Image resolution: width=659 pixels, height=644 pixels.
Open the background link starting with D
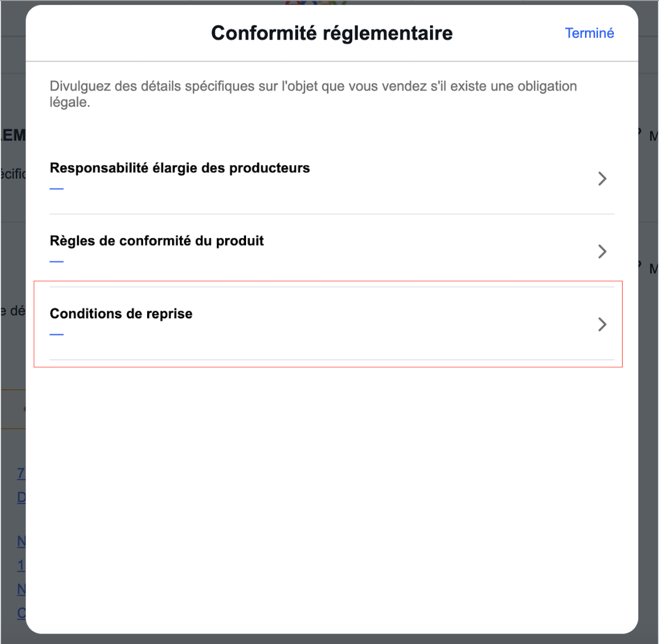pyautogui.click(x=21, y=497)
